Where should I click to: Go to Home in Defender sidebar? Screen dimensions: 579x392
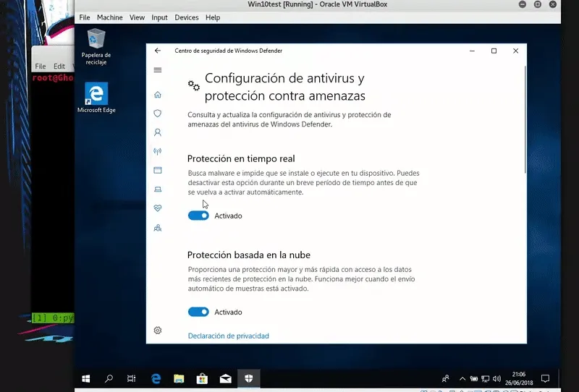click(158, 95)
